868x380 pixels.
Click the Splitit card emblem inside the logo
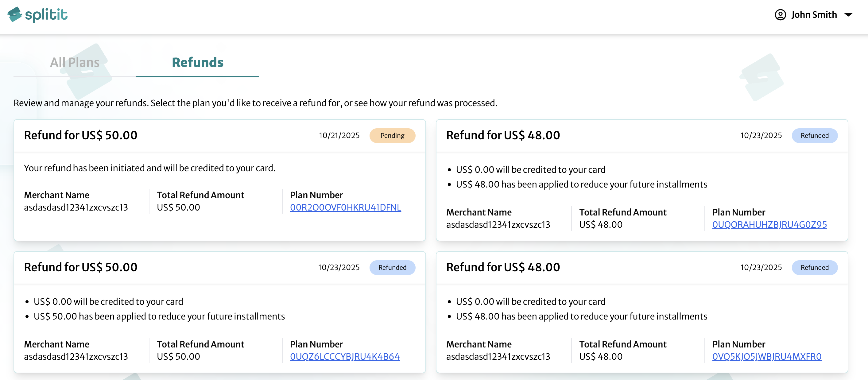click(14, 14)
